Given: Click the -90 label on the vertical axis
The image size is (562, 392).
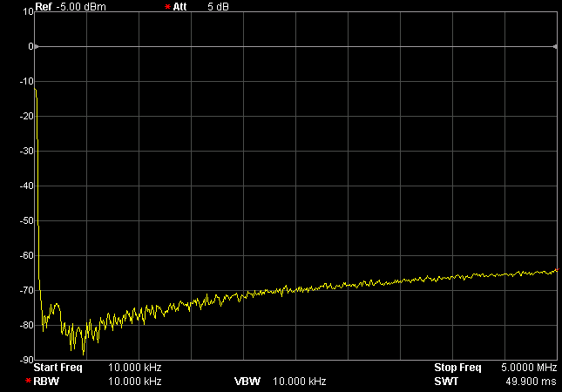Looking at the screenshot, I should pos(26,360).
